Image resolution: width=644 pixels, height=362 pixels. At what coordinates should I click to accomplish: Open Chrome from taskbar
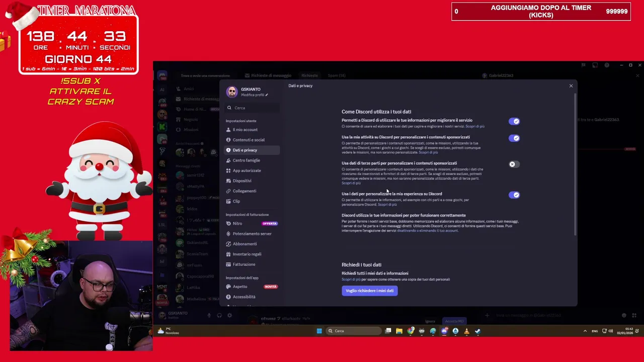pos(411,331)
